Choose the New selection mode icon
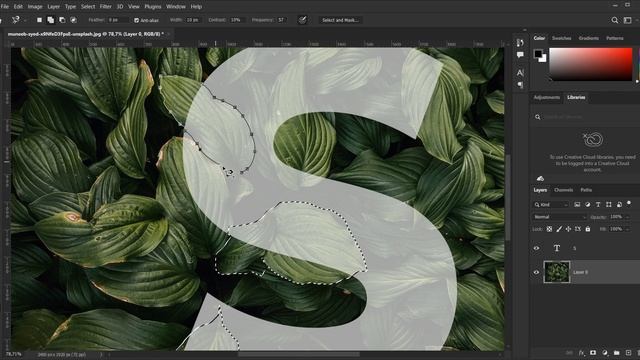 point(39,20)
